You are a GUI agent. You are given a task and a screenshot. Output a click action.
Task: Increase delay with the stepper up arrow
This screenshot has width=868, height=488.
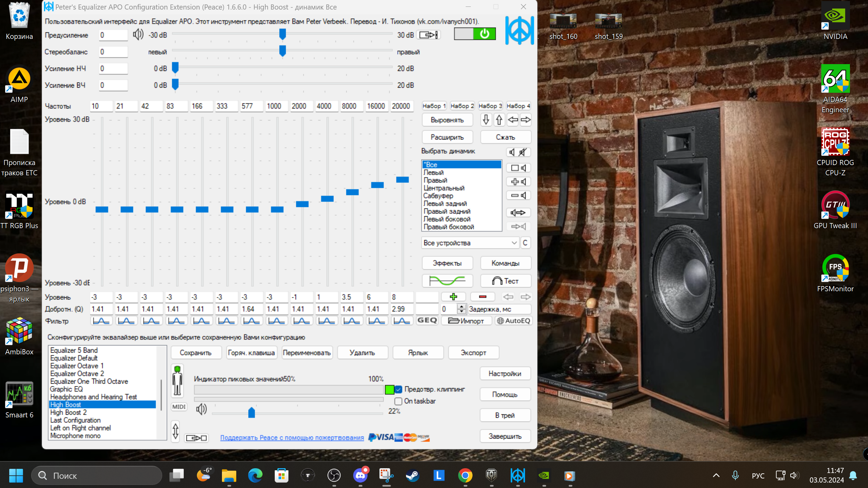[461, 307]
